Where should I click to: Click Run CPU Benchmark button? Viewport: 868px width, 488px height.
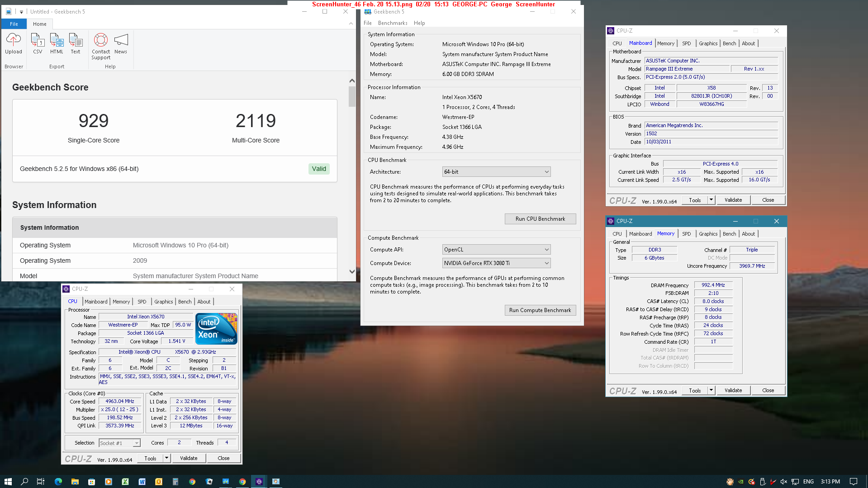[x=540, y=219]
